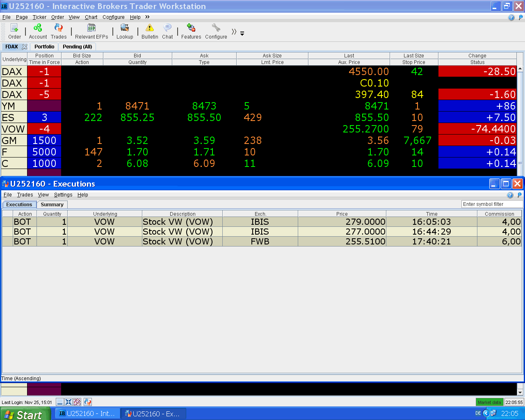Click the pin icon in Trader Workstation menu bar
This screenshot has height=420, width=525.
tap(521, 17)
